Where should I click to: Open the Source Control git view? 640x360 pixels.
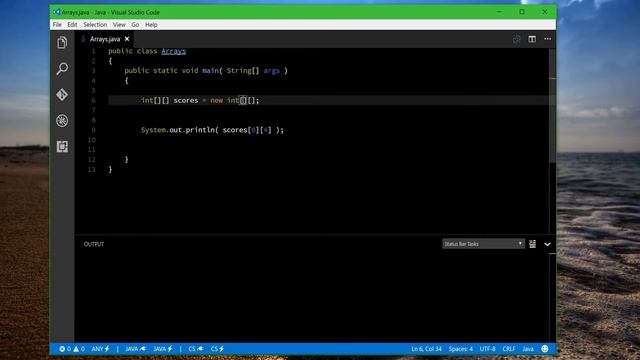point(62,95)
